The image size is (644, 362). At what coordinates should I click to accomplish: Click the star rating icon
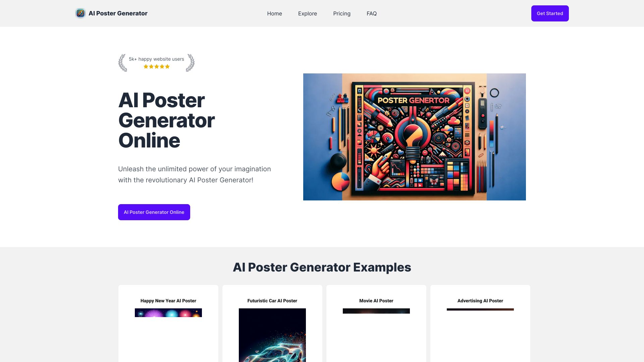156,66
